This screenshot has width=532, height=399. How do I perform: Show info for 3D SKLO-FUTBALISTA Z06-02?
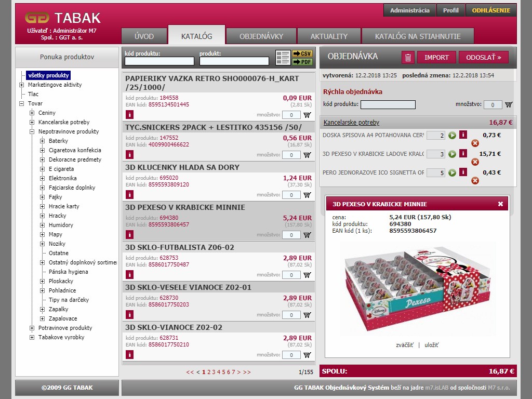[x=129, y=275]
